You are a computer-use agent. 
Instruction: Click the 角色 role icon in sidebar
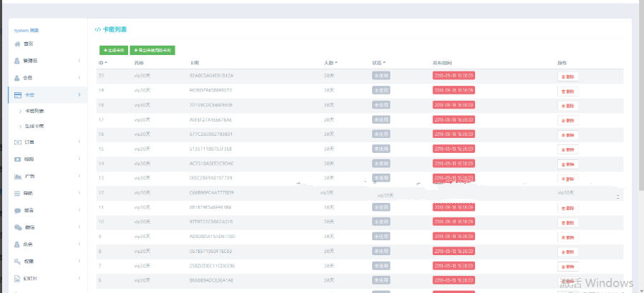pyautogui.click(x=17, y=244)
